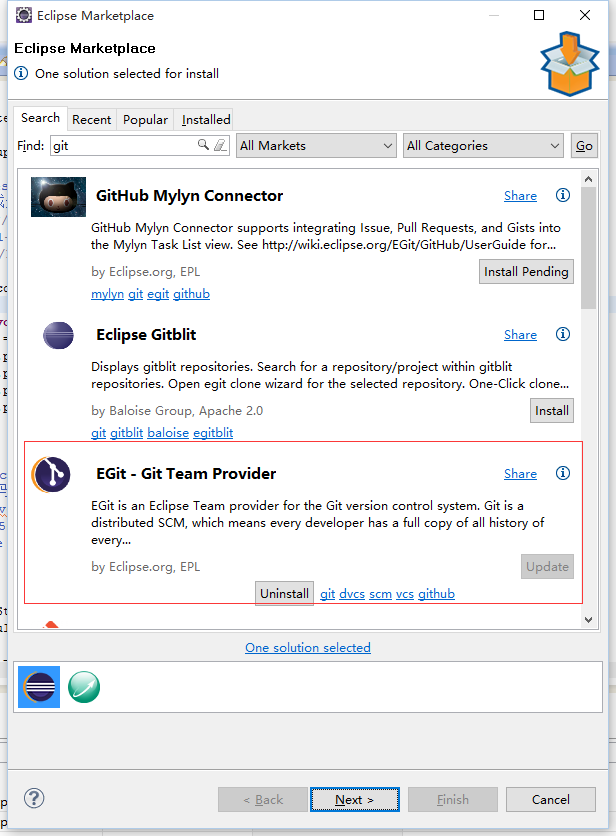Click the gitblit tag link
The width and height of the screenshot is (616, 836).
pyautogui.click(x=126, y=433)
